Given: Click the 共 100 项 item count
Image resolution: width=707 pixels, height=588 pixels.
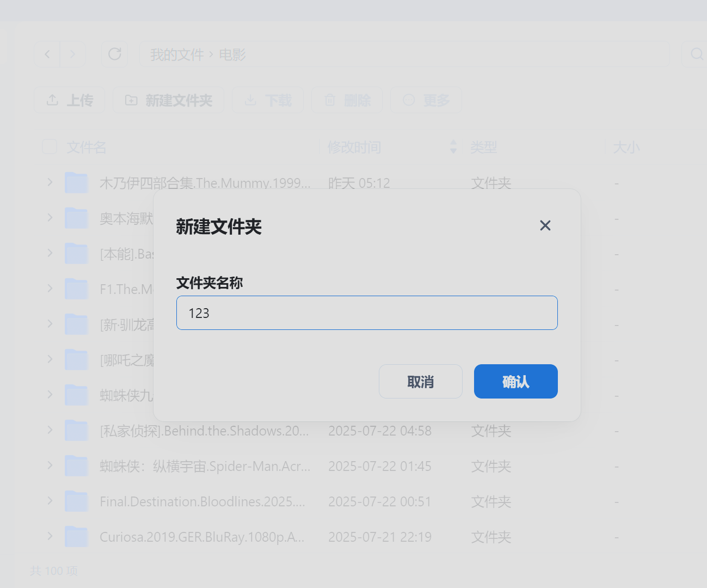Looking at the screenshot, I should tap(54, 571).
